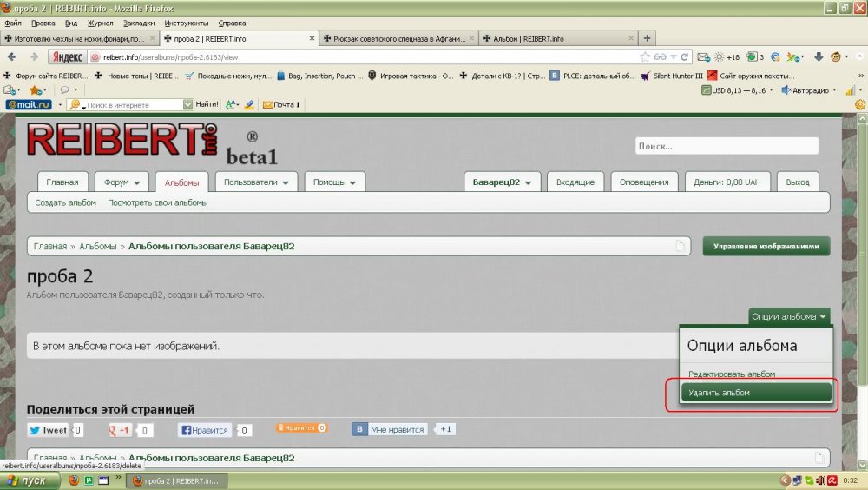Image resolution: width=868 pixels, height=490 pixels.
Task: Switch to the Рюкзак советского спецназа tab
Action: pos(398,39)
